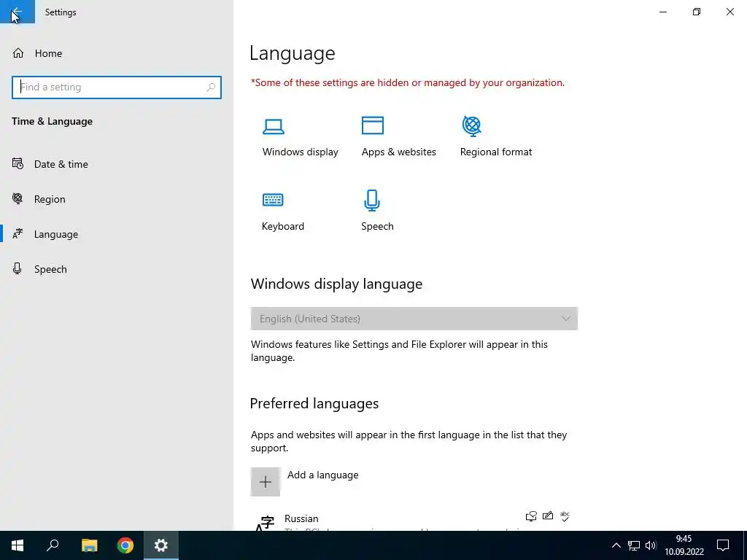Click the Language A-character sidebar icon
The width and height of the screenshot is (747, 560).
coord(18,233)
